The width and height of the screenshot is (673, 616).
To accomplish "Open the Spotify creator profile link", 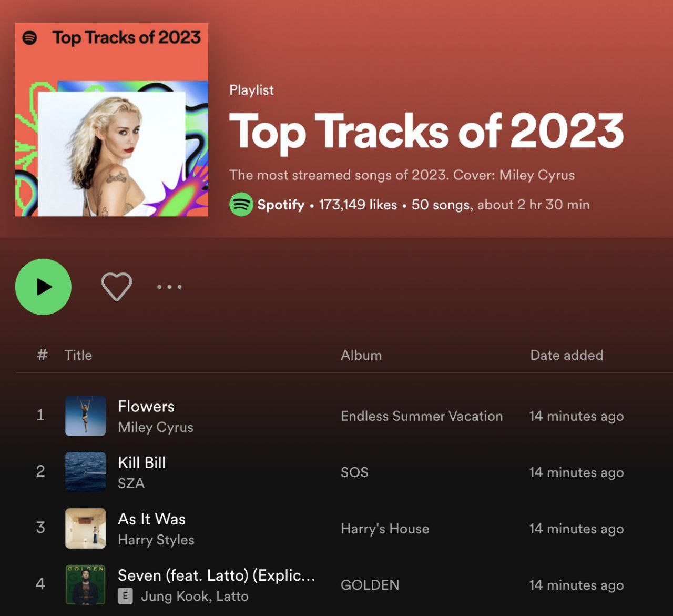I will 281,205.
